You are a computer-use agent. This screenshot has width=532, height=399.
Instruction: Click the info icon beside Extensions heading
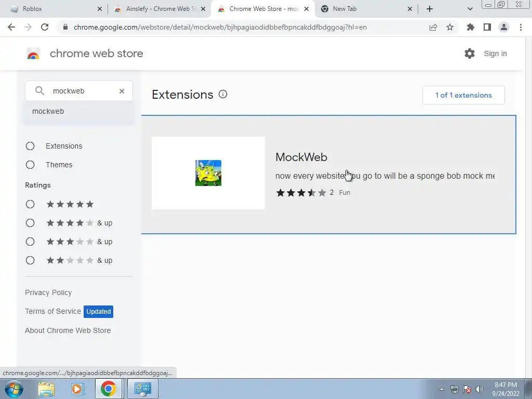pos(223,95)
